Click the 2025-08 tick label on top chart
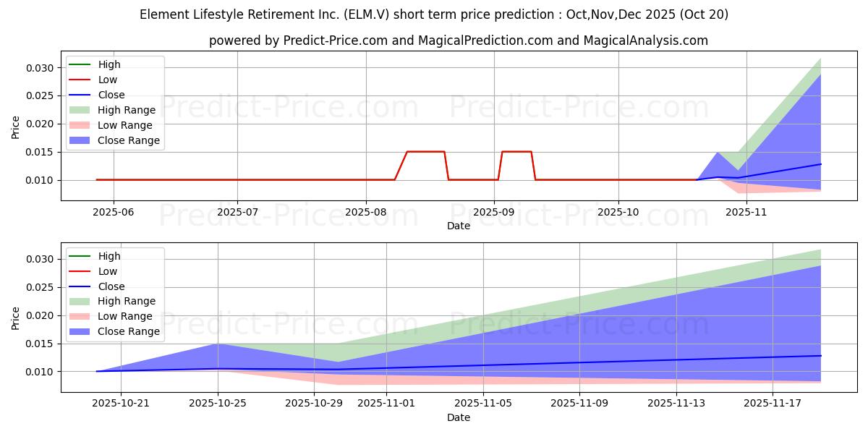The image size is (868, 434). coord(366,213)
